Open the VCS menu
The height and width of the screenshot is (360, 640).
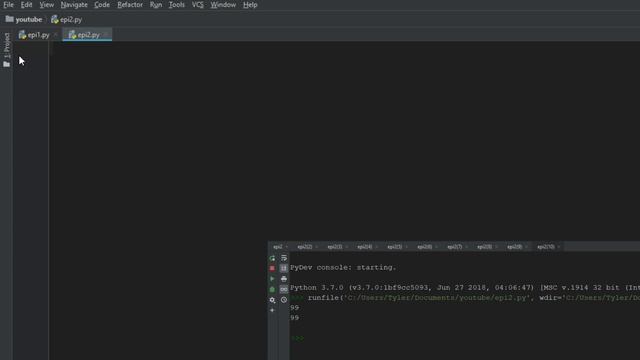pos(198,5)
